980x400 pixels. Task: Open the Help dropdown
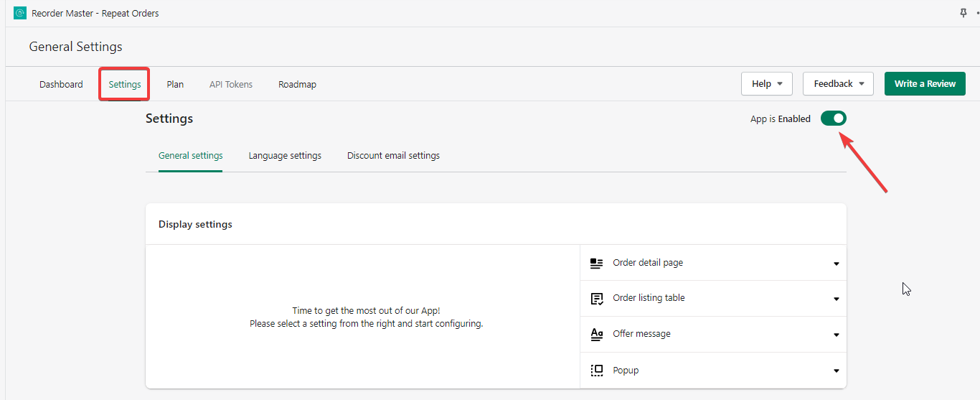click(766, 84)
